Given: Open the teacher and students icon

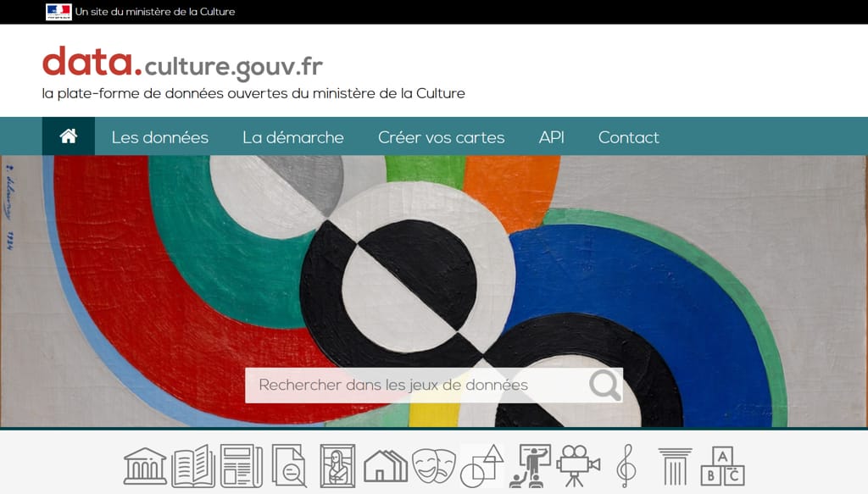Looking at the screenshot, I should click(530, 466).
